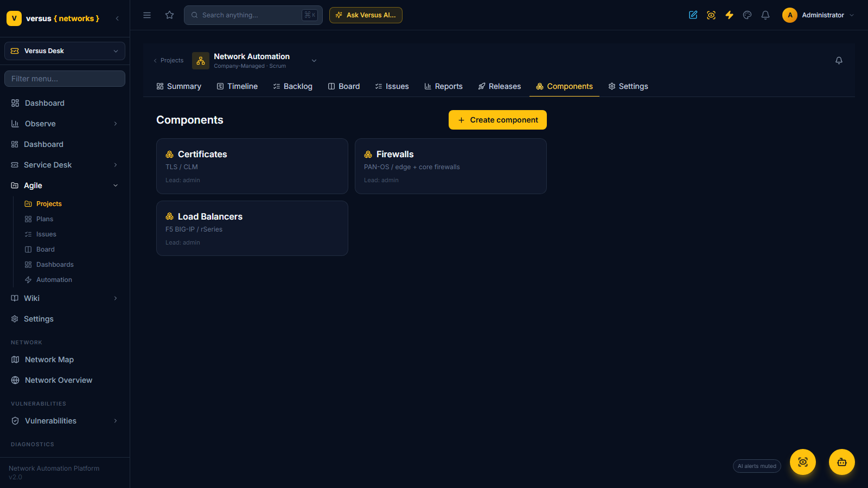The image size is (868, 488).
Task: Open notifications bell in top bar
Action: 765,15
